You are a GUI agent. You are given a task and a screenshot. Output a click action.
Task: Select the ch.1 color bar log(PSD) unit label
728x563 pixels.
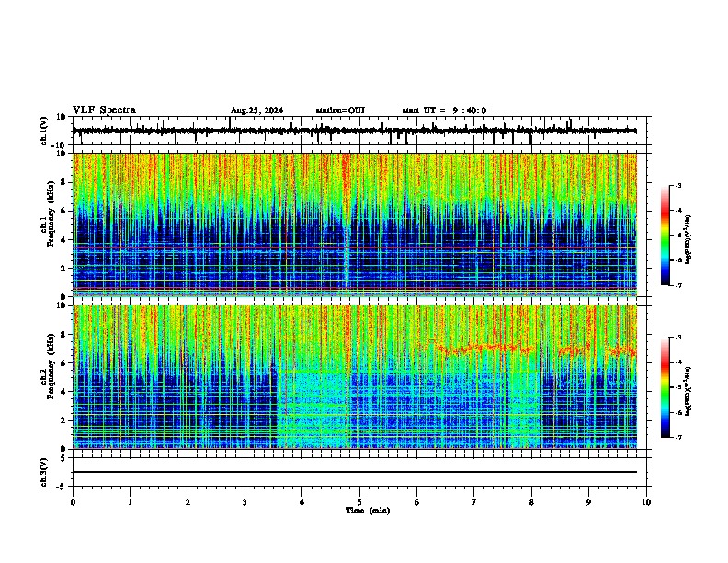click(x=688, y=239)
